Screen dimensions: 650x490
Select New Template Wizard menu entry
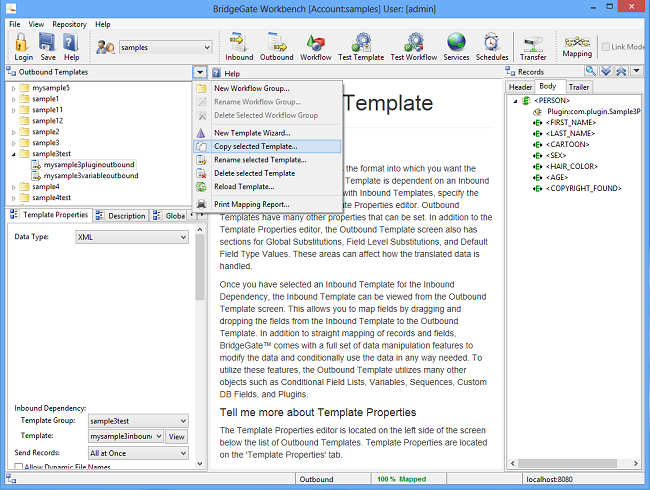tap(267, 133)
